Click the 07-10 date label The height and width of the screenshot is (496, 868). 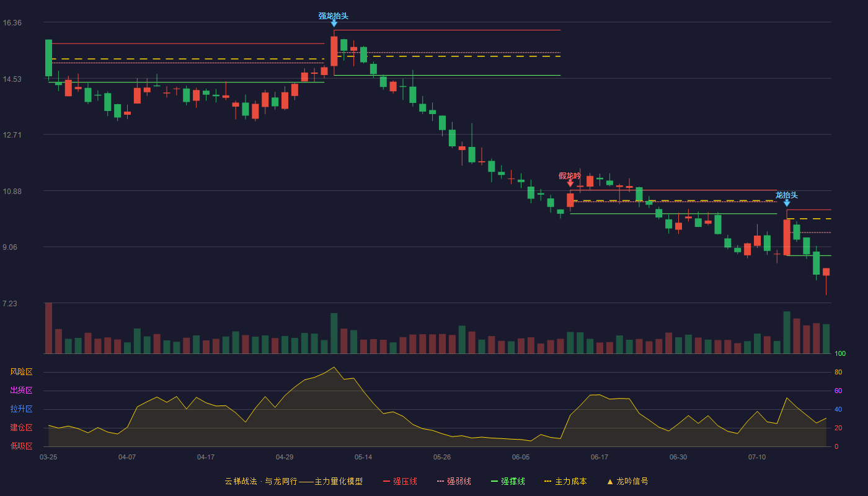(757, 457)
